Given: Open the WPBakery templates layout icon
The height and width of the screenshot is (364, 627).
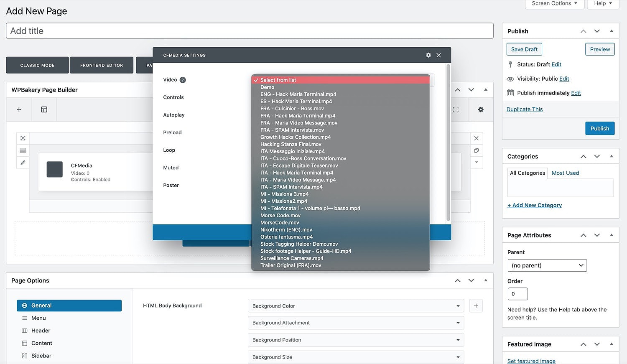Looking at the screenshot, I should pos(44,109).
